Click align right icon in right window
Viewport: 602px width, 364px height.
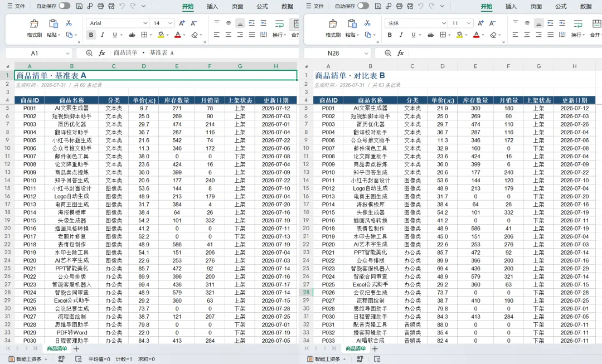pos(538,35)
